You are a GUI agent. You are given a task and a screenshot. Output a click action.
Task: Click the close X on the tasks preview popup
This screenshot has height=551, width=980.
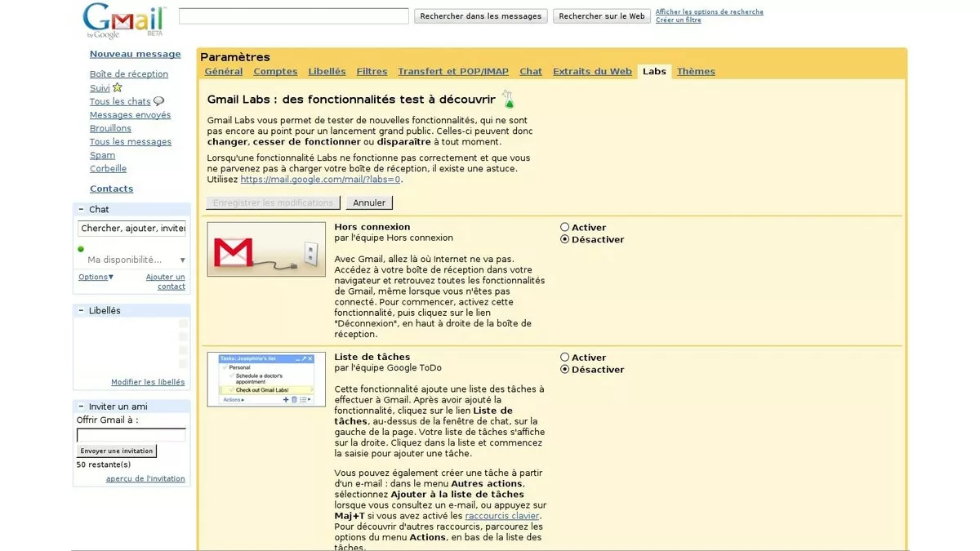point(310,358)
